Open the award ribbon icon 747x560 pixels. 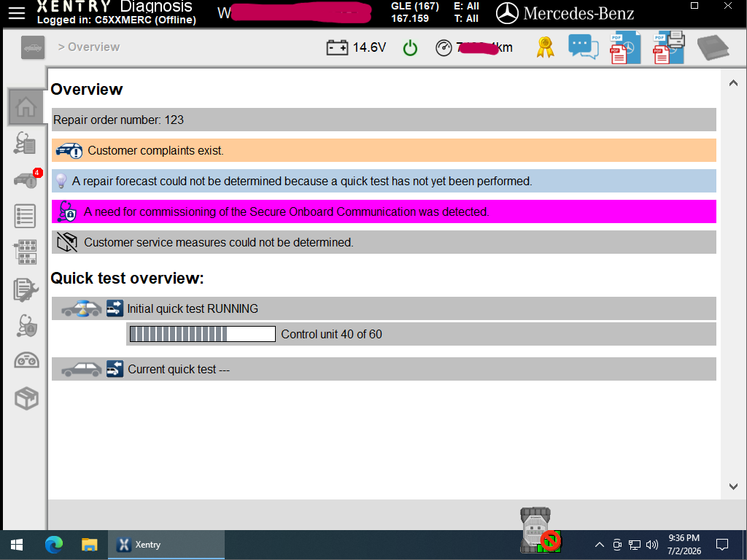(545, 47)
